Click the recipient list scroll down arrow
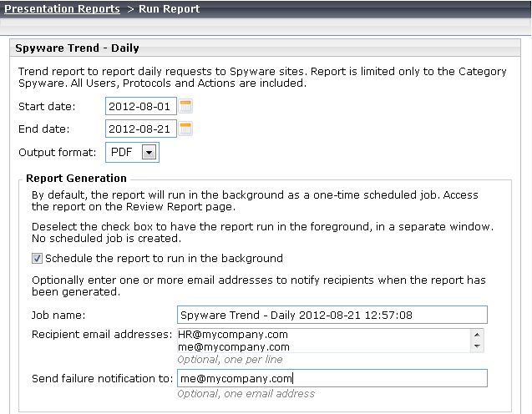Image resolution: width=532 pixels, height=414 pixels. pos(477,346)
